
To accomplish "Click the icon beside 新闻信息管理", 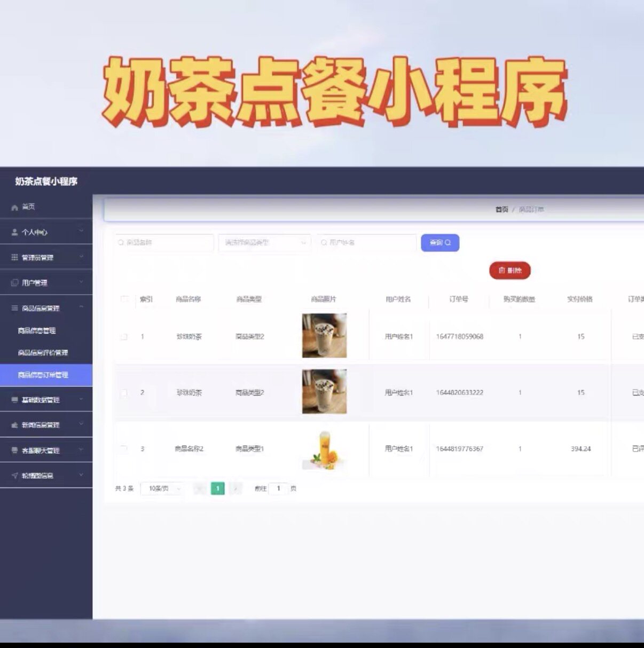I will (x=15, y=425).
